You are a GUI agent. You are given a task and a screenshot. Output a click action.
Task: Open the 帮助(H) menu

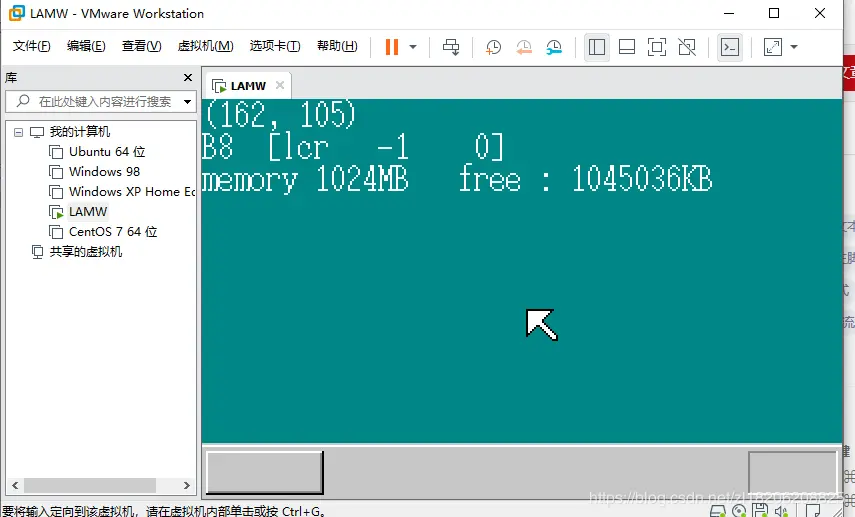(337, 46)
